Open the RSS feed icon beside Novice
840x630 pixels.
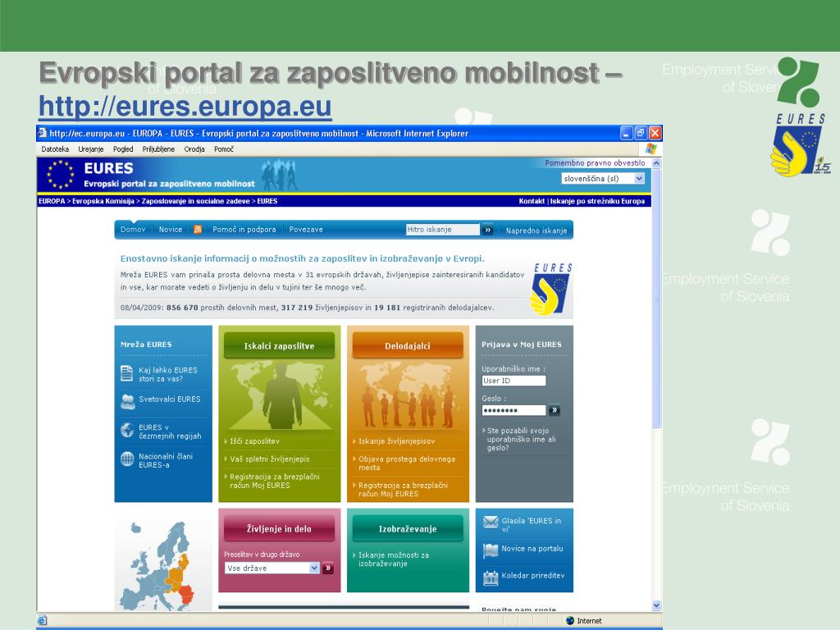[x=198, y=230]
